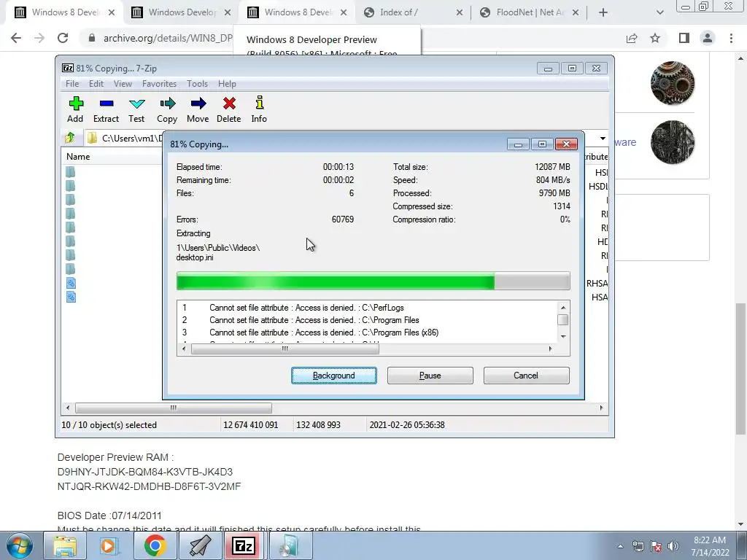Screen dimensions: 747x560
Task: Open the Chrome profile icon
Action: point(708,38)
